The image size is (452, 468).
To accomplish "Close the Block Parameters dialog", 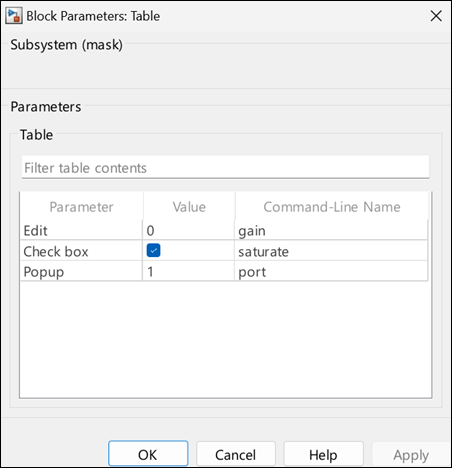I will pos(436,16).
